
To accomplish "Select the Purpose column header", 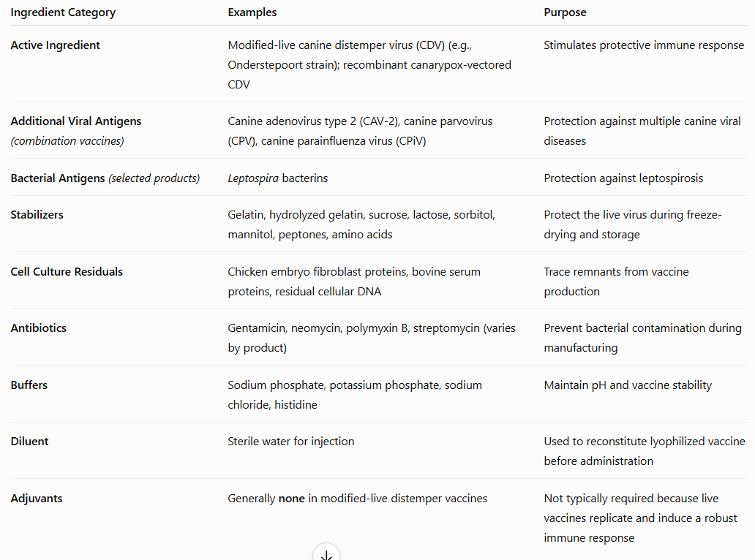I will coord(565,12).
